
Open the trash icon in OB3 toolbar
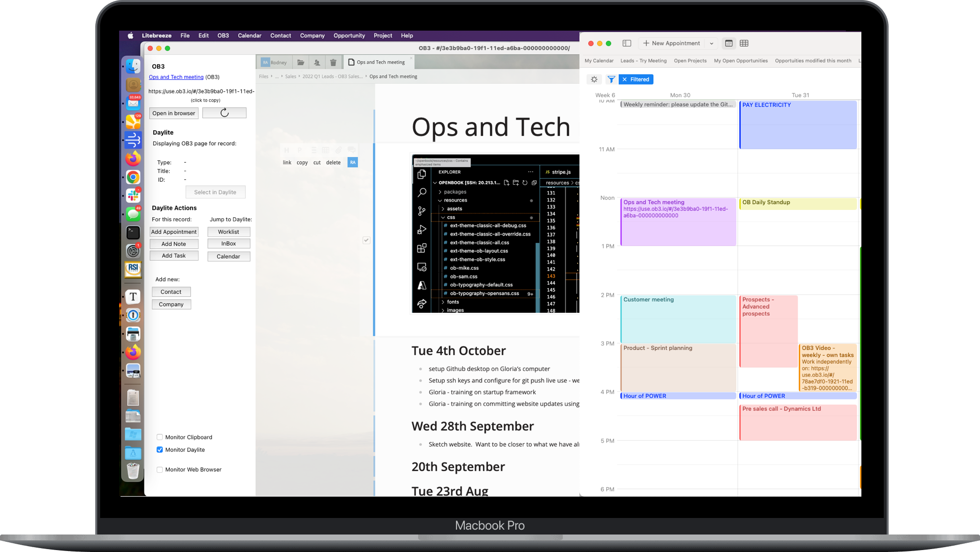[333, 62]
